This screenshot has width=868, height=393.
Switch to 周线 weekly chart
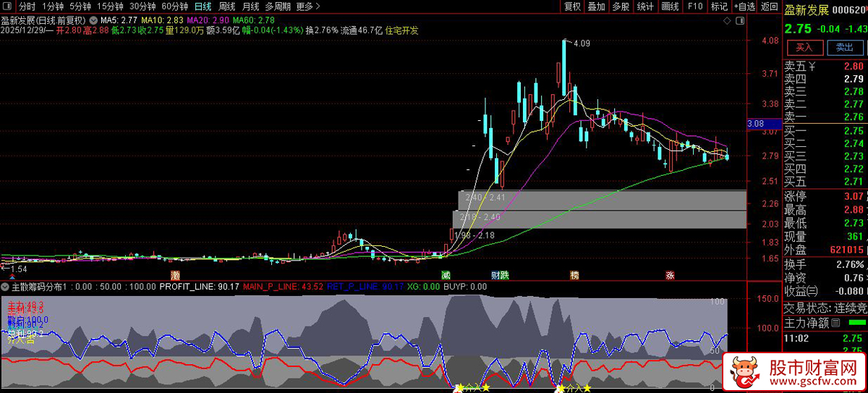226,7
